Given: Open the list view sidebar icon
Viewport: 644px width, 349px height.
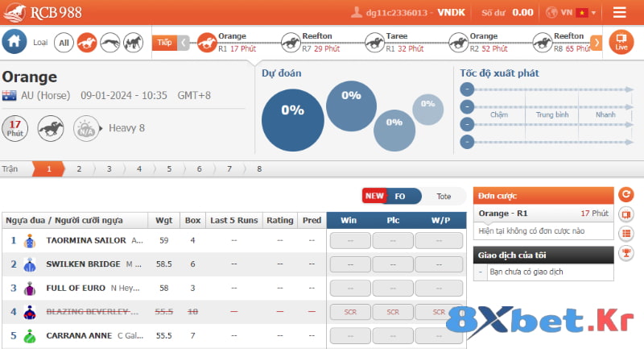Looking at the screenshot, I should (625, 234).
